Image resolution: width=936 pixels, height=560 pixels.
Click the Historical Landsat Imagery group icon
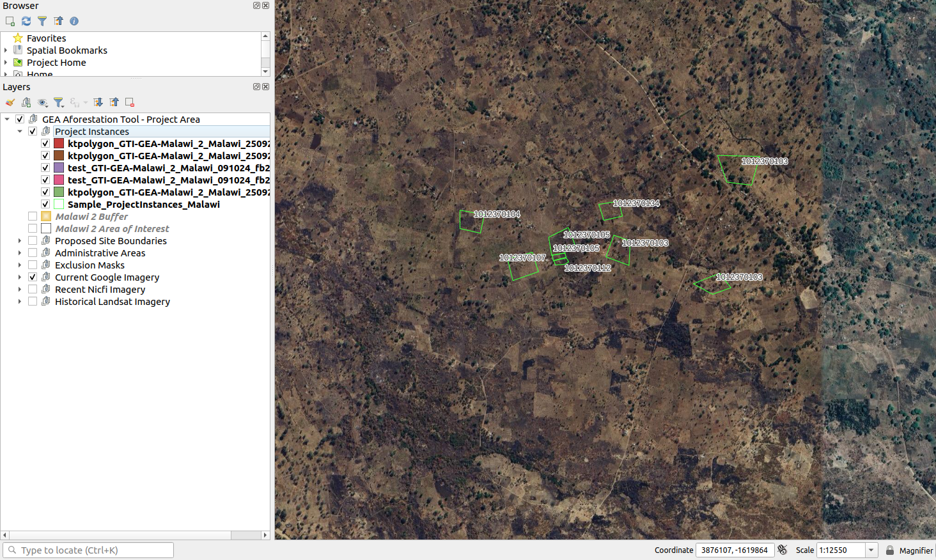click(46, 301)
